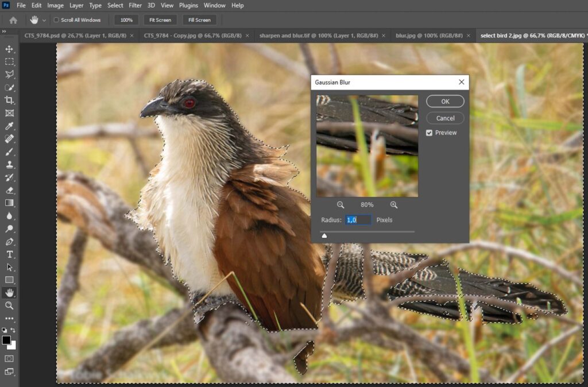Click the Radius value input field
This screenshot has height=387, width=588.
click(358, 220)
